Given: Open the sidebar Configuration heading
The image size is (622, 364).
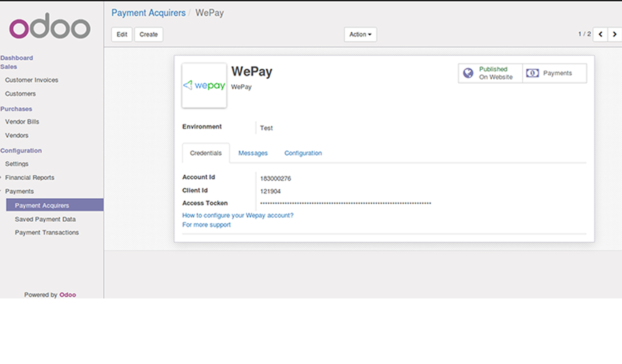Looking at the screenshot, I should (21, 150).
